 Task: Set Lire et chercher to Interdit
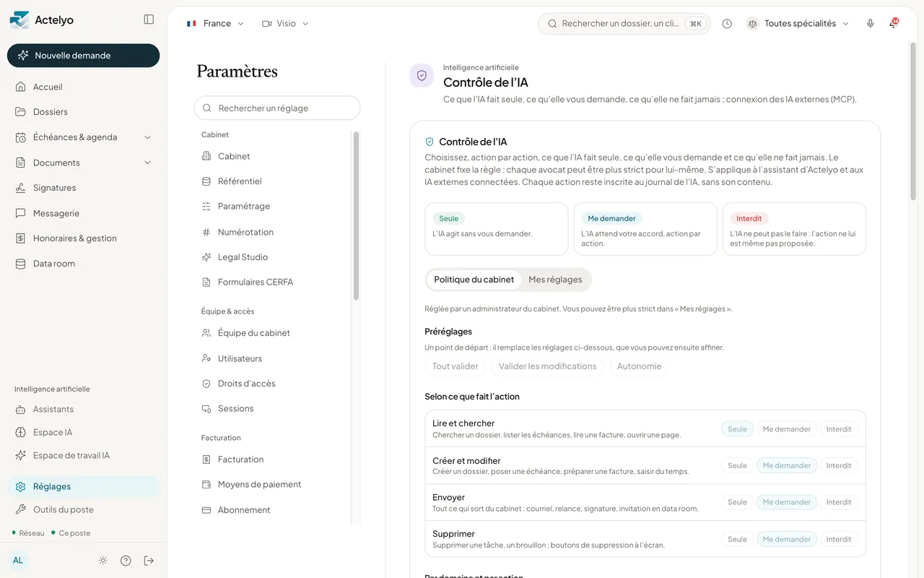(x=839, y=429)
